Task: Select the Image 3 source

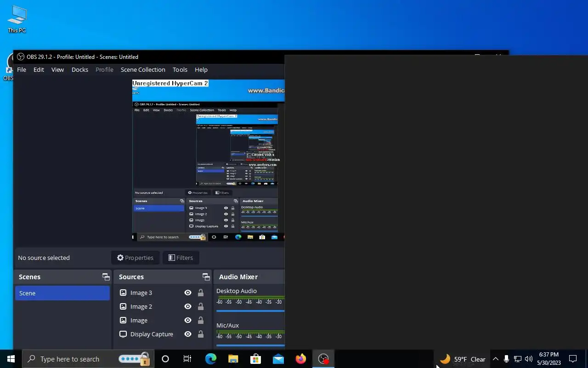Action: click(x=141, y=293)
